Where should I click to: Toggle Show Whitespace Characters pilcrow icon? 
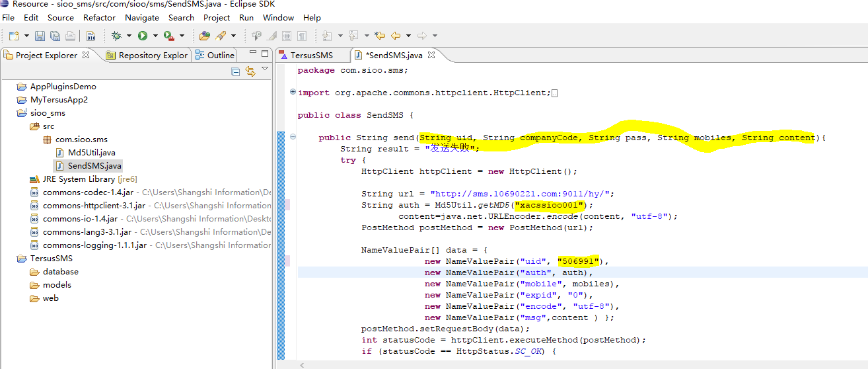[302, 36]
